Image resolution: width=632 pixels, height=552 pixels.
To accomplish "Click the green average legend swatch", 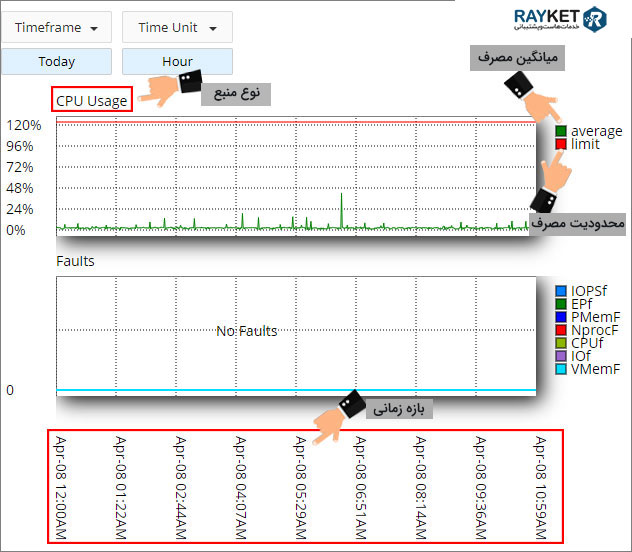I will click(x=561, y=131).
